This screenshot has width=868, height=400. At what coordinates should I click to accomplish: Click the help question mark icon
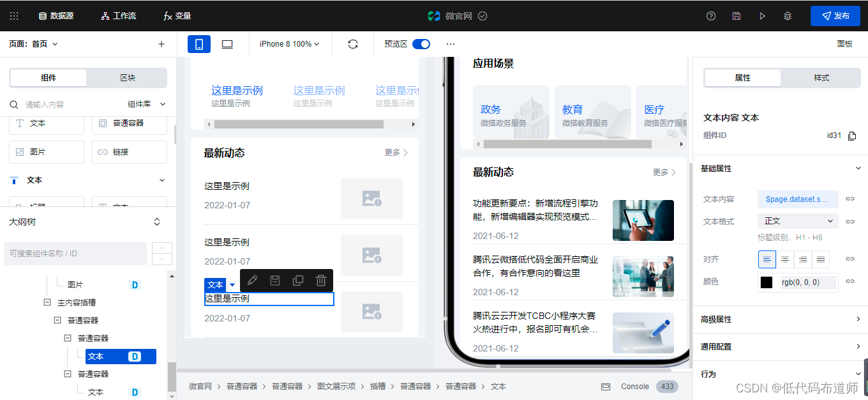pos(711,16)
